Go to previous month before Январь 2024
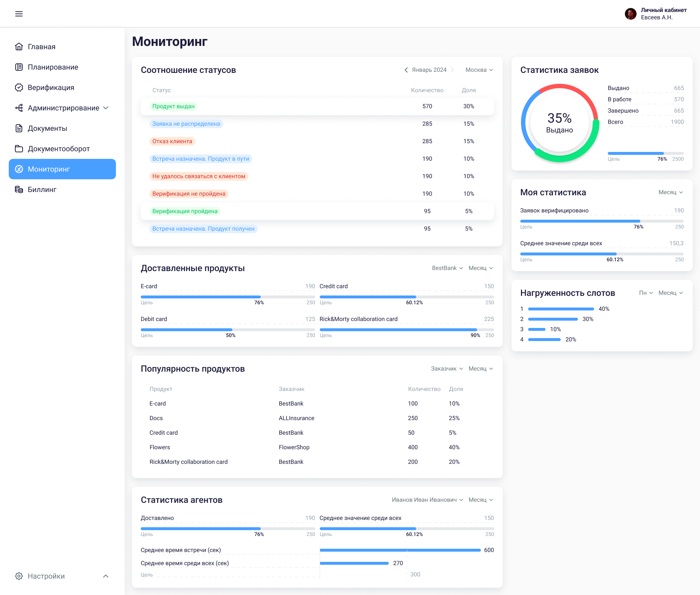 406,70
